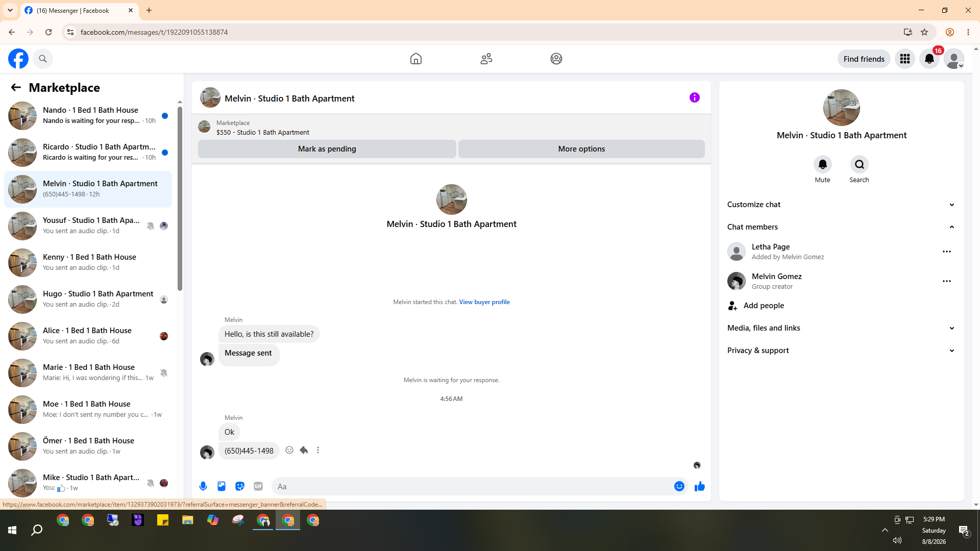
Task: Open the Yousuf Studio 1 Bath Apartment chat
Action: click(x=88, y=226)
